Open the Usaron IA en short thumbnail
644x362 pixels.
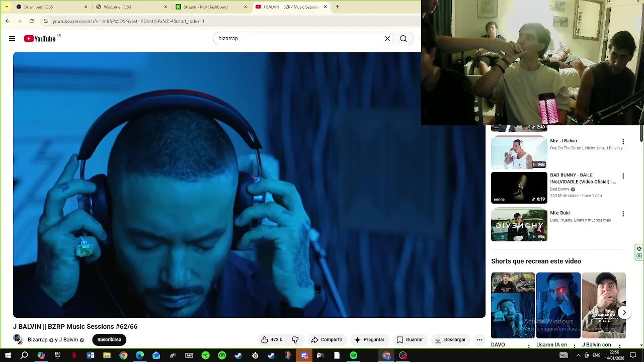[x=558, y=305]
